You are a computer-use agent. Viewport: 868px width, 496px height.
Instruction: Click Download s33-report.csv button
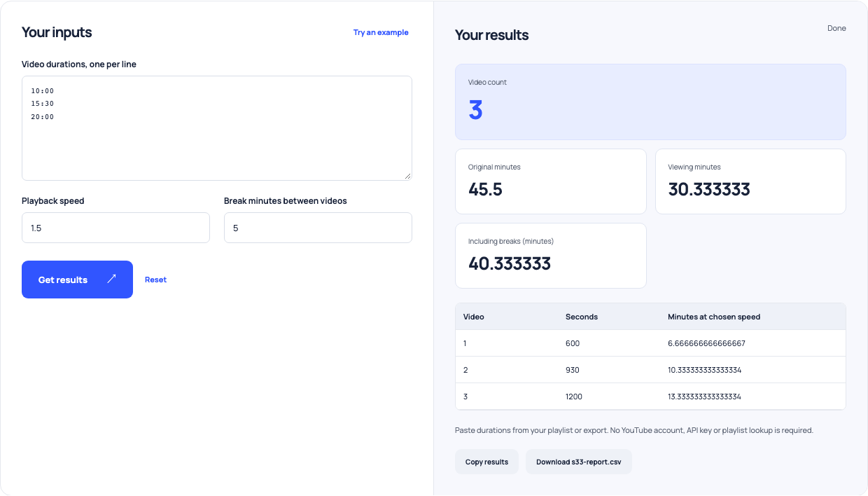[x=579, y=462]
